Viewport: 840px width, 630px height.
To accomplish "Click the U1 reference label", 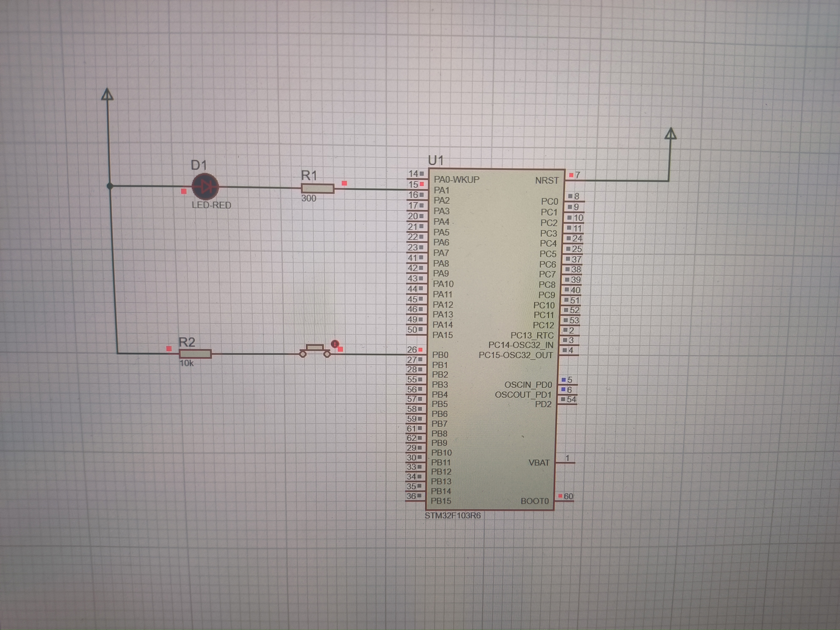I will (436, 161).
